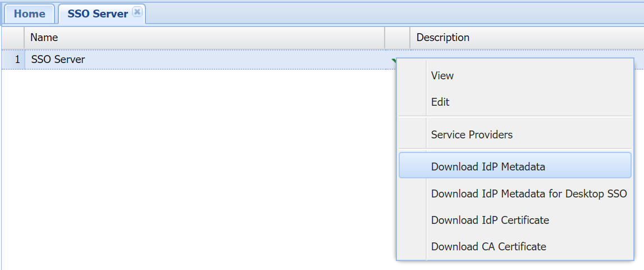The image size is (644, 270).
Task: Click the narrow unlabeled column header
Action: (397, 38)
